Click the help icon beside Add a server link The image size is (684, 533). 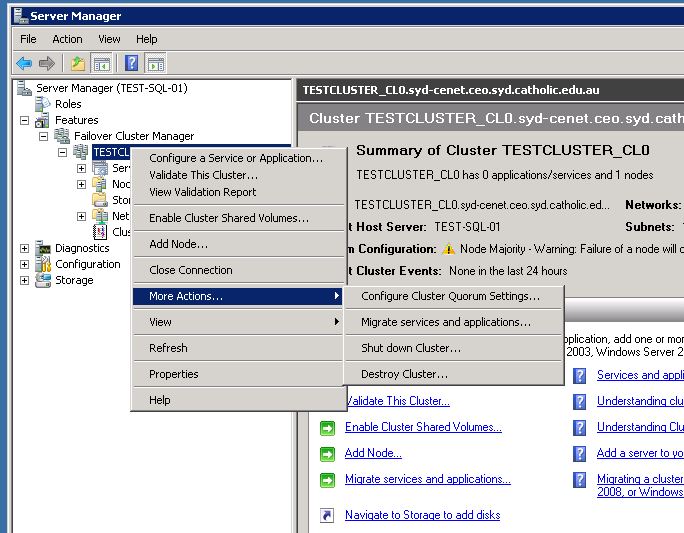click(x=579, y=454)
